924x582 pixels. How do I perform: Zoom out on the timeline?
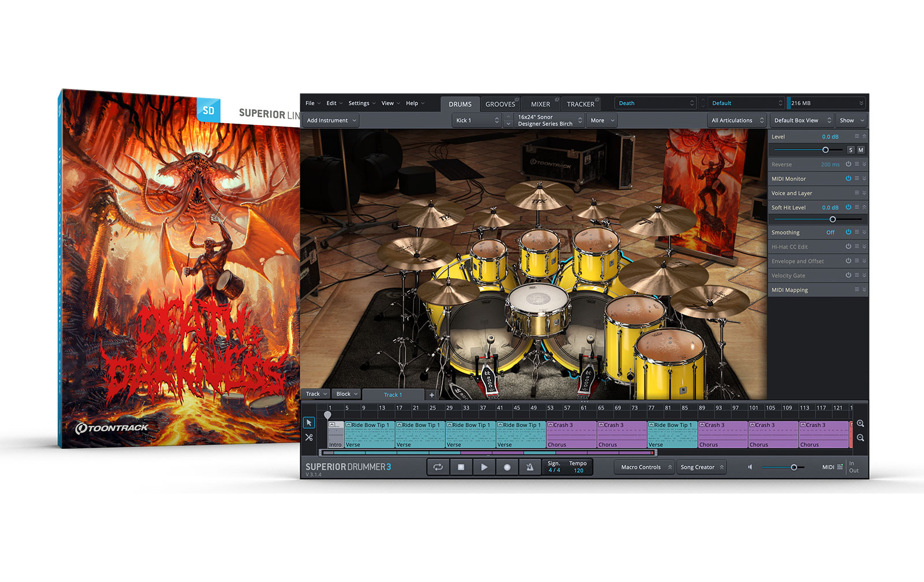(860, 438)
